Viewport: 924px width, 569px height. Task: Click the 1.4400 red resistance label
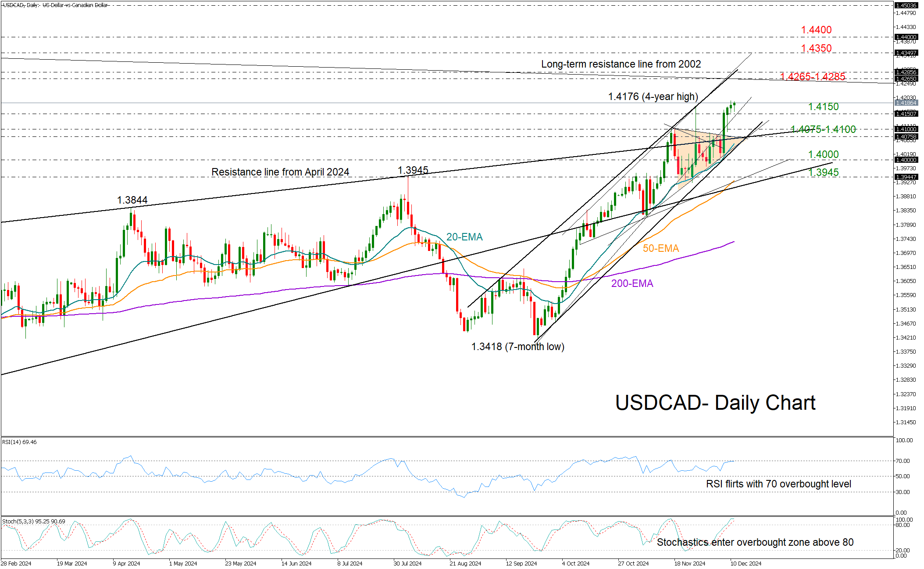(816, 30)
